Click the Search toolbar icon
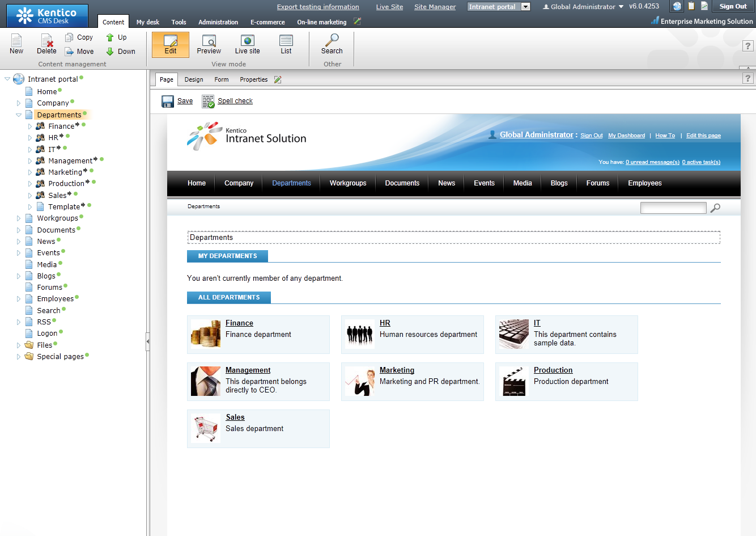The width and height of the screenshot is (756, 536). pyautogui.click(x=332, y=41)
